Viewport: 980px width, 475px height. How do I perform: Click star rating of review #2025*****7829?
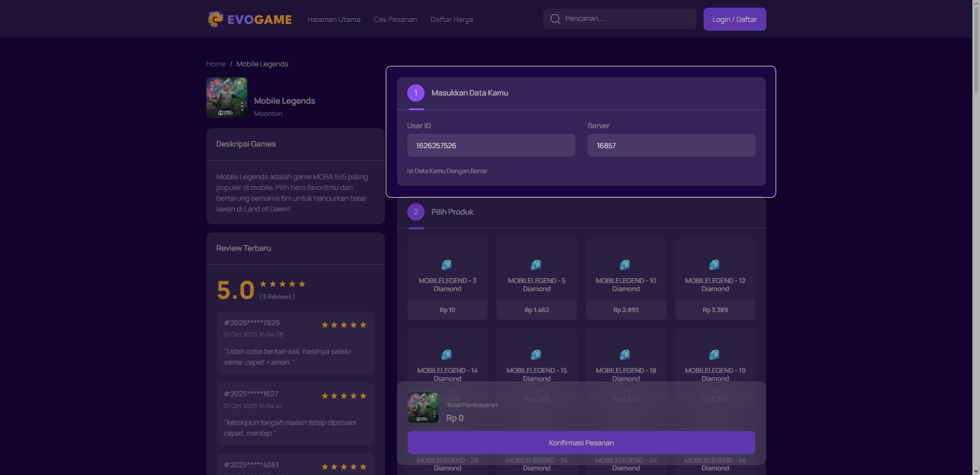point(344,325)
